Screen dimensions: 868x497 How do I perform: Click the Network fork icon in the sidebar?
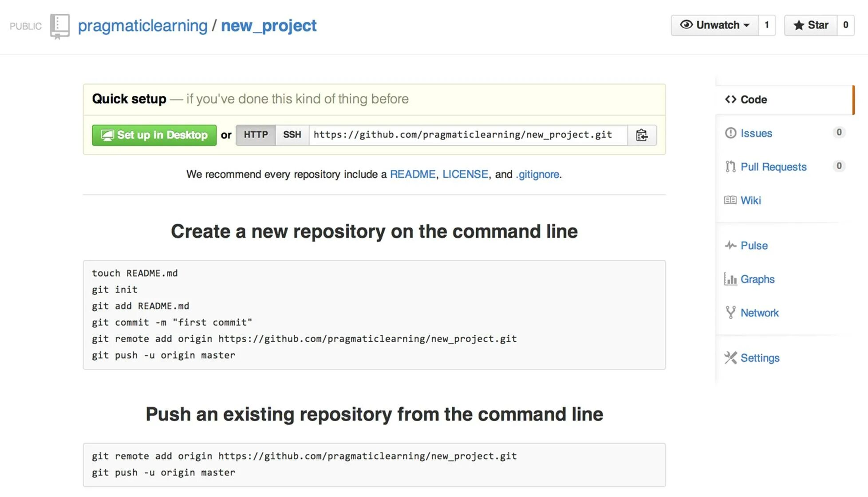730,313
